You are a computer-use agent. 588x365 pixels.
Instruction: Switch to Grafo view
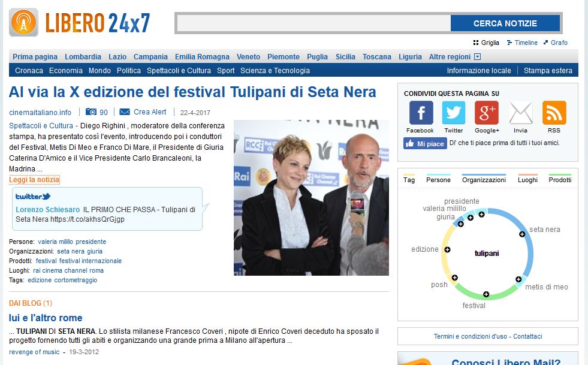[x=556, y=43]
